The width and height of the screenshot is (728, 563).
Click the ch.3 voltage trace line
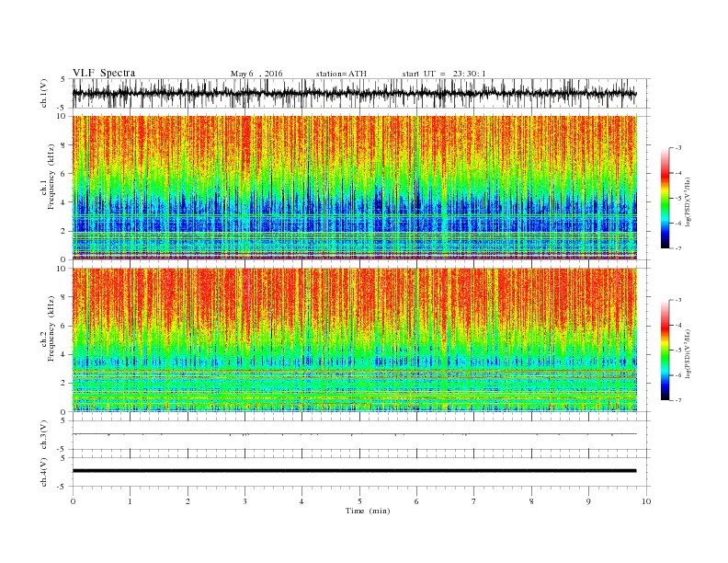[354, 434]
